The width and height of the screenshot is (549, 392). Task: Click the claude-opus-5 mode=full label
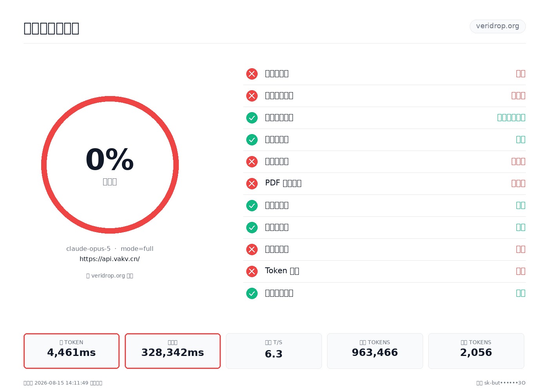(110, 249)
